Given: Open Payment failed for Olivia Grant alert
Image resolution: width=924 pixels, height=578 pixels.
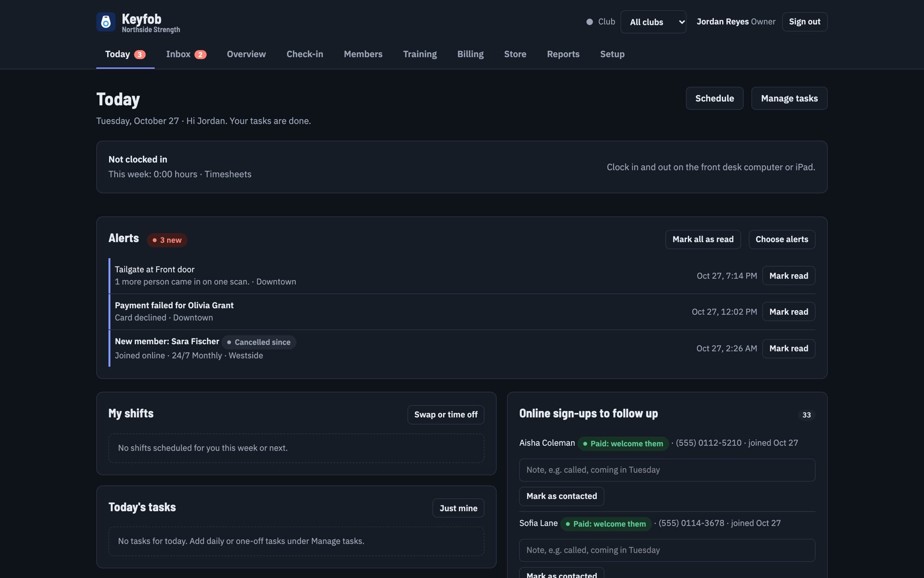Looking at the screenshot, I should tap(174, 305).
